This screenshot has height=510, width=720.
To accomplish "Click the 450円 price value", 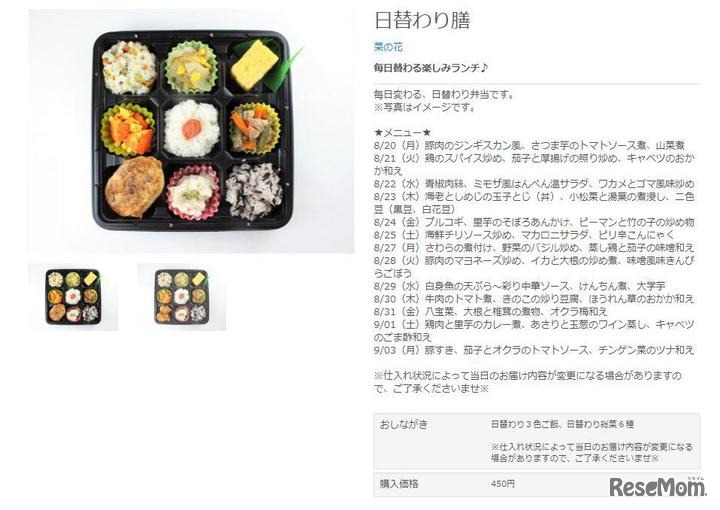I will 503,484.
